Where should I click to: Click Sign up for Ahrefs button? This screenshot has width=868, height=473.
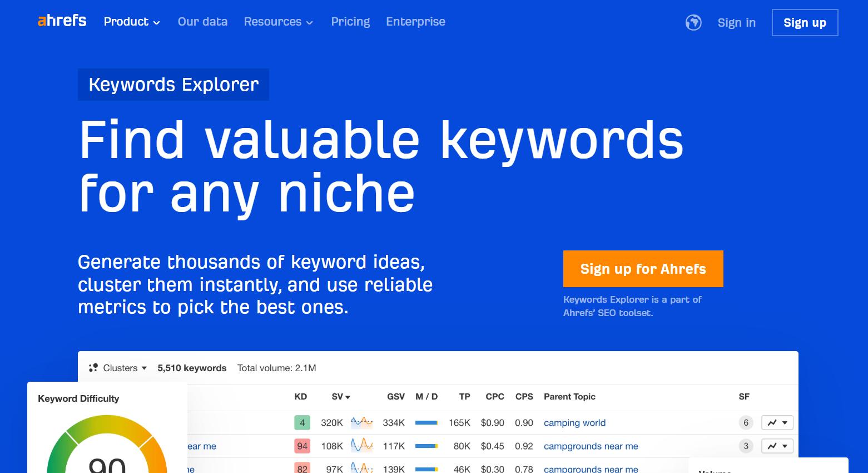point(643,269)
